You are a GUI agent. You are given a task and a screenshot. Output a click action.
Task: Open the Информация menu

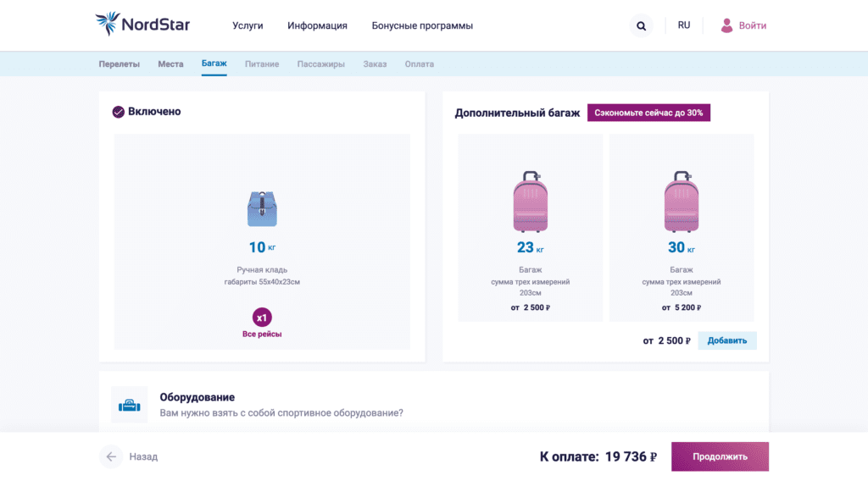(x=317, y=26)
